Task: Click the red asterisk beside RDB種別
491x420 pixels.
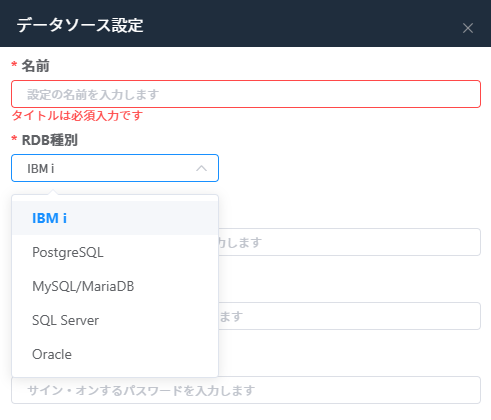Action: coord(14,138)
